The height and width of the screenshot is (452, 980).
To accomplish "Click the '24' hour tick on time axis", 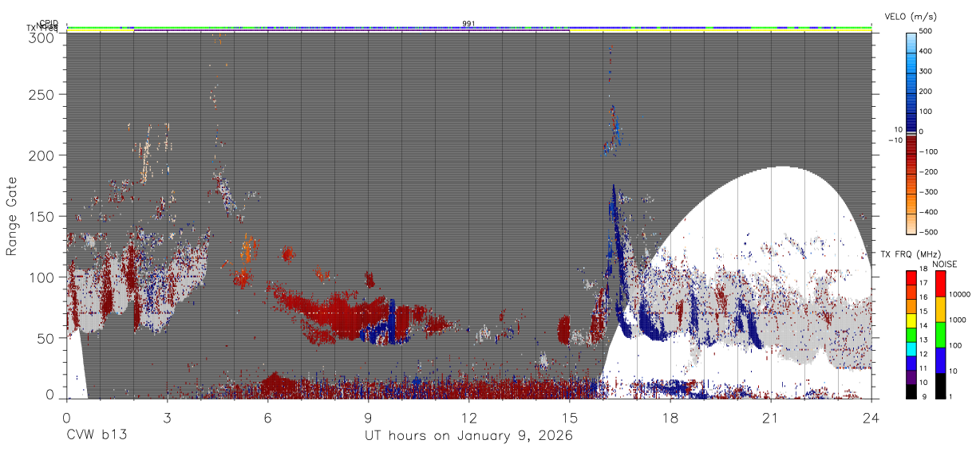I will (871, 417).
